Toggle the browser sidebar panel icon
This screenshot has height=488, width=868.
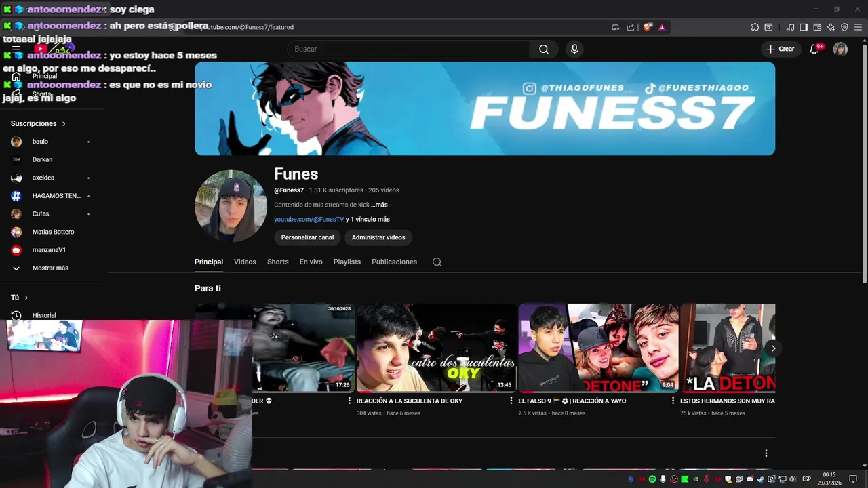pyautogui.click(x=804, y=27)
